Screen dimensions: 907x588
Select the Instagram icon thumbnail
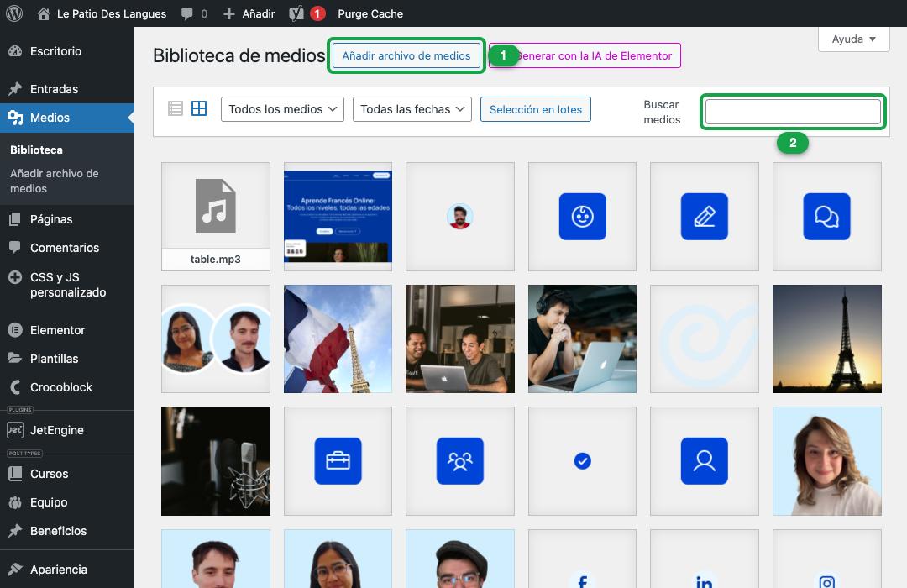(827, 559)
